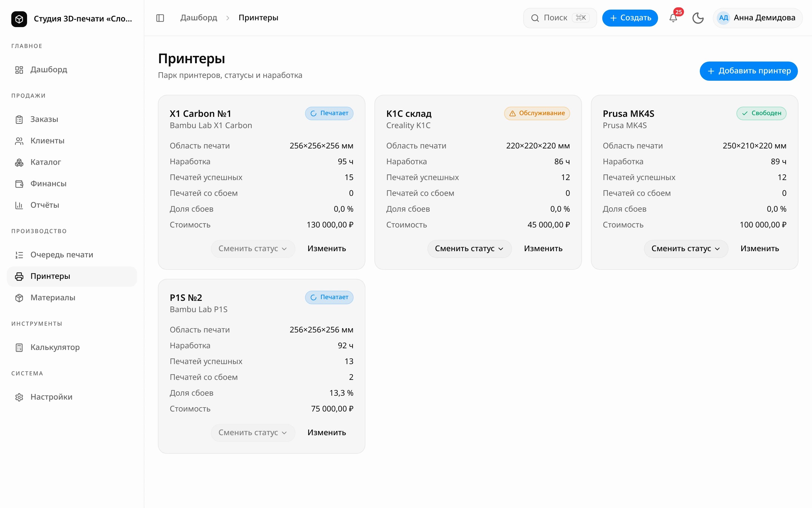Open Сменить статус dropdown for P1S №2

(x=253, y=433)
